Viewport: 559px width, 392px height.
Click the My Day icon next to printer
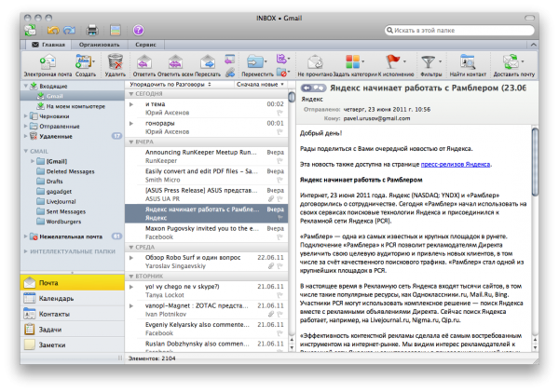(116, 31)
